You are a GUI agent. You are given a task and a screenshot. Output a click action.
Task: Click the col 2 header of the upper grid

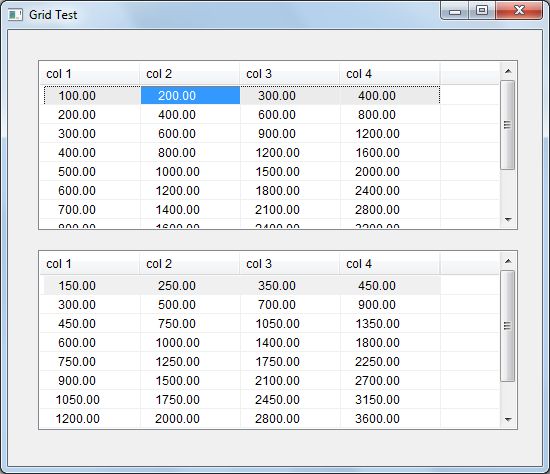pos(190,74)
